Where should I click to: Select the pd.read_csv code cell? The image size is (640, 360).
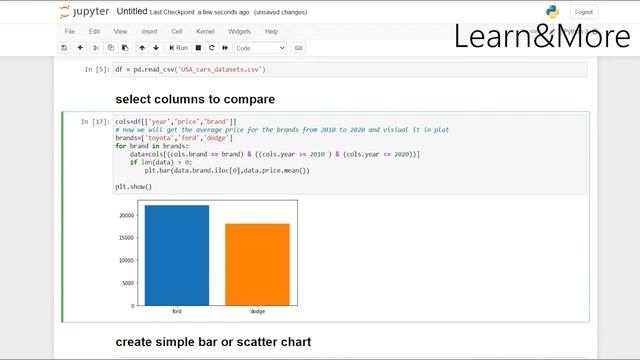click(350, 69)
